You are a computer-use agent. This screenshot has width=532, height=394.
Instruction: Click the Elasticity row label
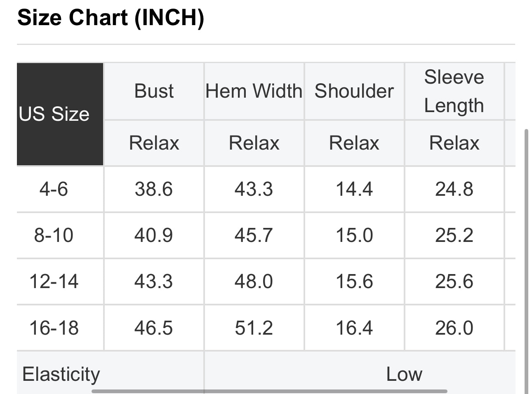pyautogui.click(x=61, y=374)
